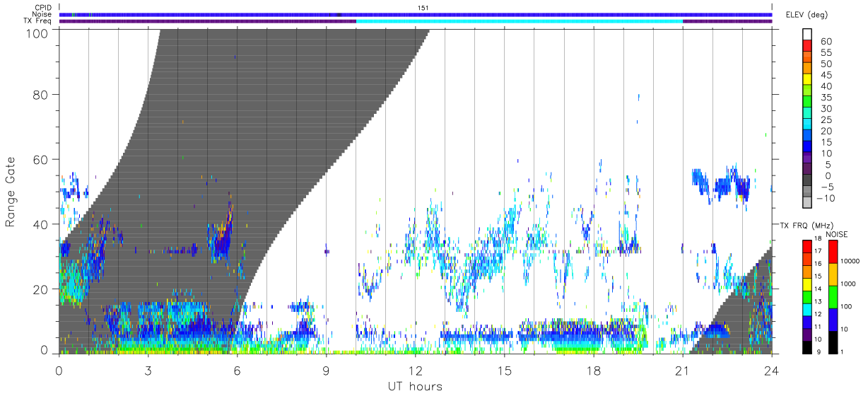Click the "−10" label on elevation colorbar
868x401 pixels.
[825, 198]
